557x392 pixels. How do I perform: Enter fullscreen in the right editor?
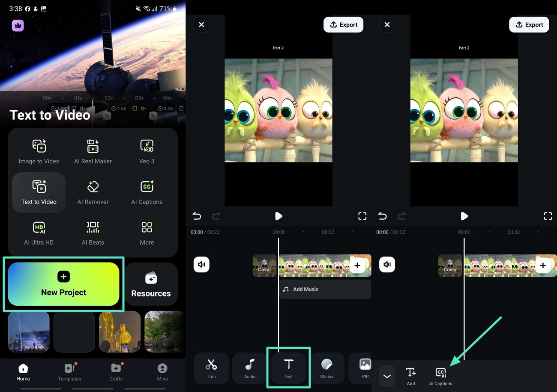[x=548, y=216]
